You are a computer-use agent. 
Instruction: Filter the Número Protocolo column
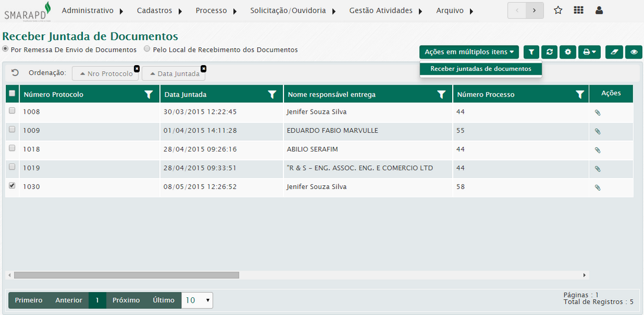(x=149, y=94)
